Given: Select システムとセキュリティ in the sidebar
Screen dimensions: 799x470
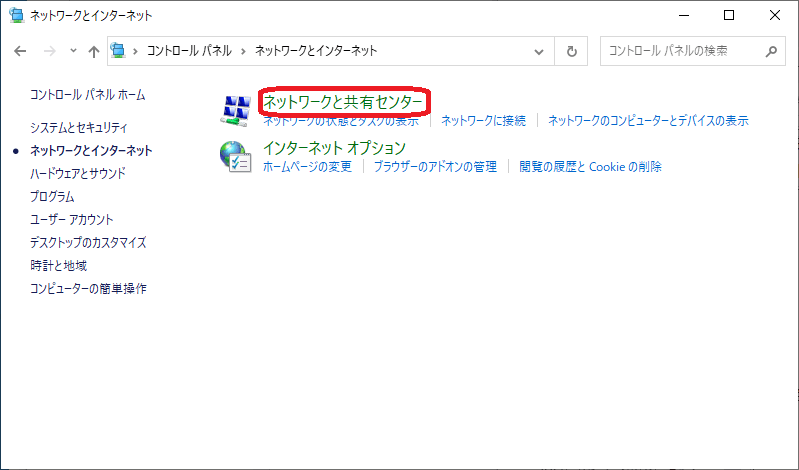Looking at the screenshot, I should click(x=79, y=128).
